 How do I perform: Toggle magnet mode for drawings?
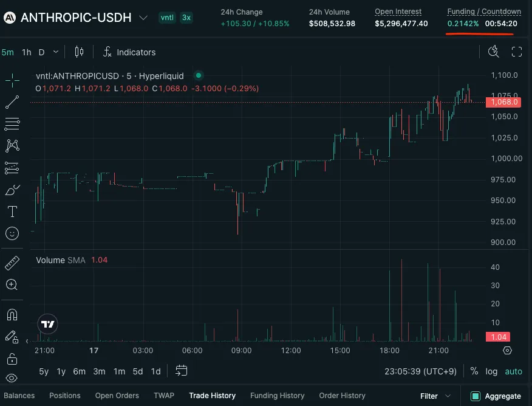click(x=12, y=315)
